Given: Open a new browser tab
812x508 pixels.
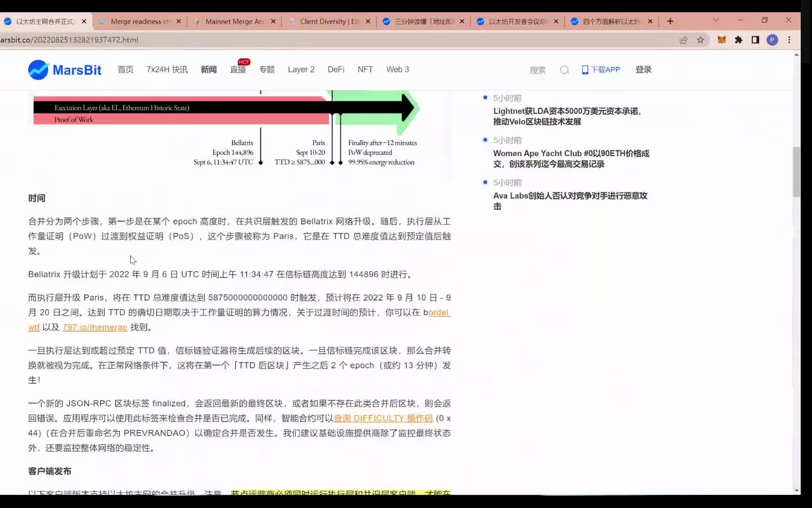Looking at the screenshot, I should (670, 21).
